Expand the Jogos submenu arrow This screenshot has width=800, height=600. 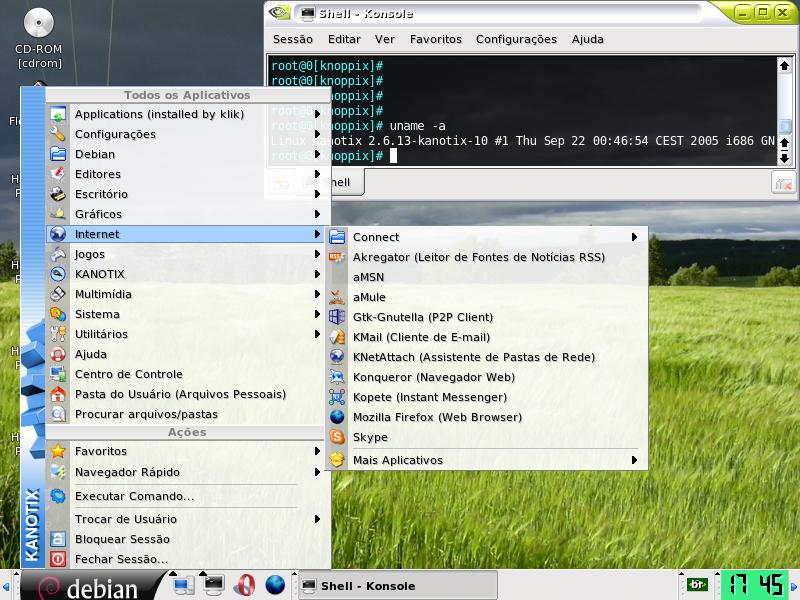coord(317,254)
